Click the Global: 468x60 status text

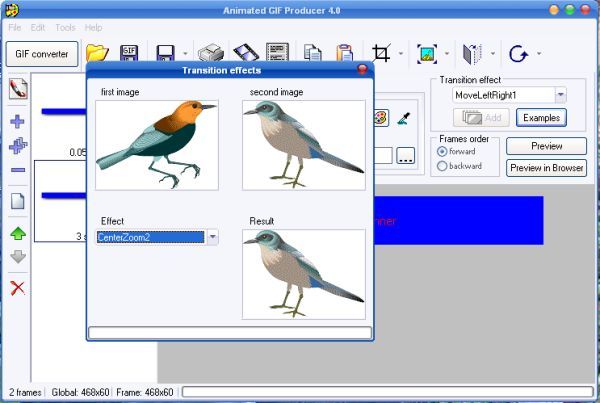tap(80, 392)
